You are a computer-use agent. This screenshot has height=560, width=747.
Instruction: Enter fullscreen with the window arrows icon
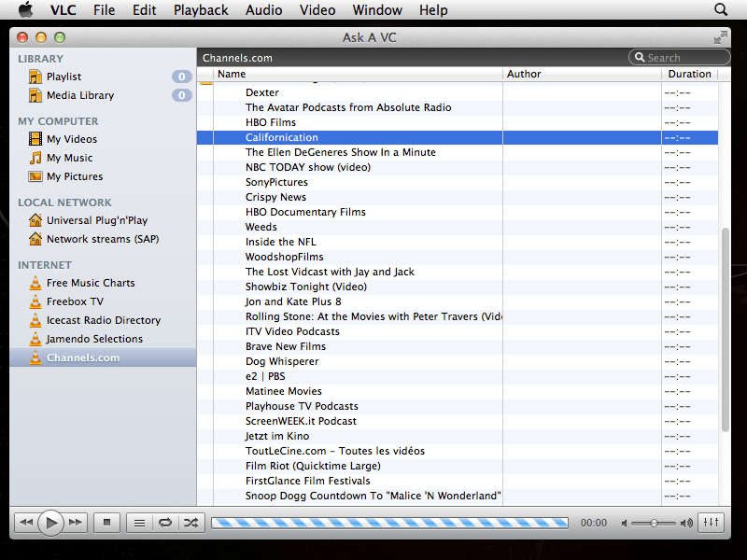click(x=720, y=37)
